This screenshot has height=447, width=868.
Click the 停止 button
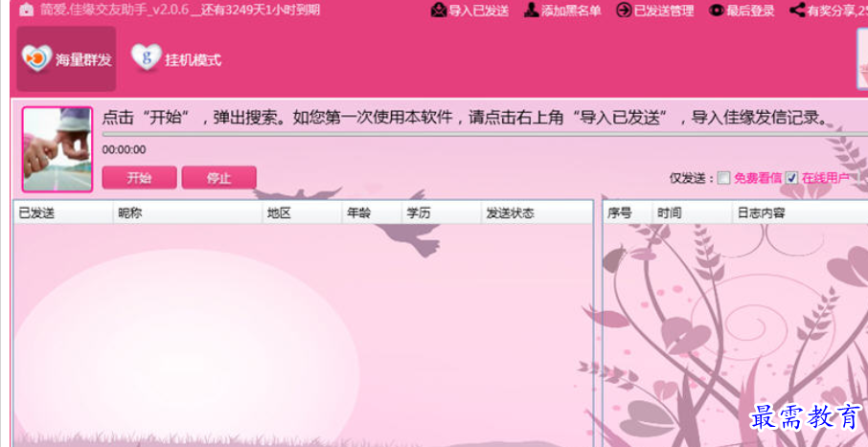219,178
